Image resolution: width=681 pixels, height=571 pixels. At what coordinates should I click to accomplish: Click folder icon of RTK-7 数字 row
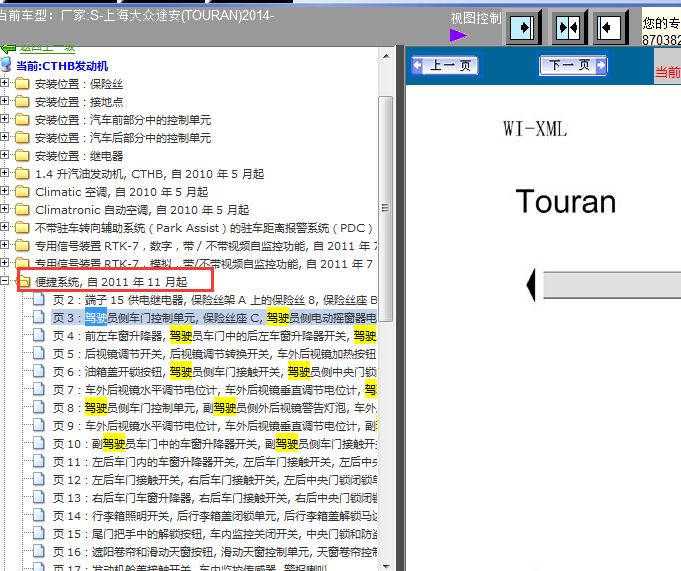22,246
